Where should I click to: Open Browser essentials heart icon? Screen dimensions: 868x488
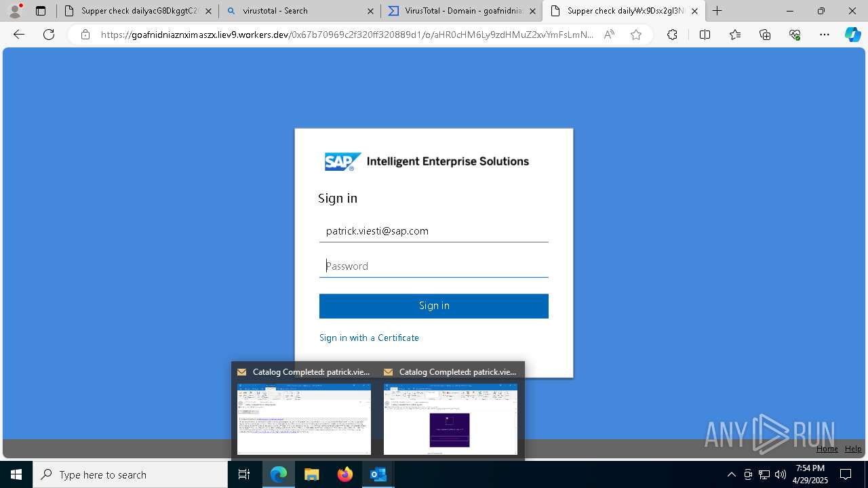pos(795,35)
